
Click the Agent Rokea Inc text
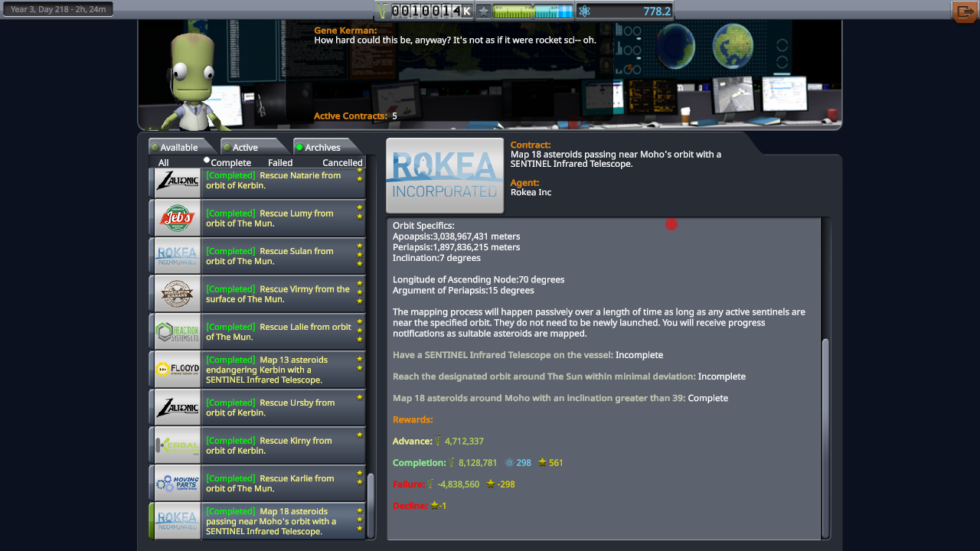point(531,192)
